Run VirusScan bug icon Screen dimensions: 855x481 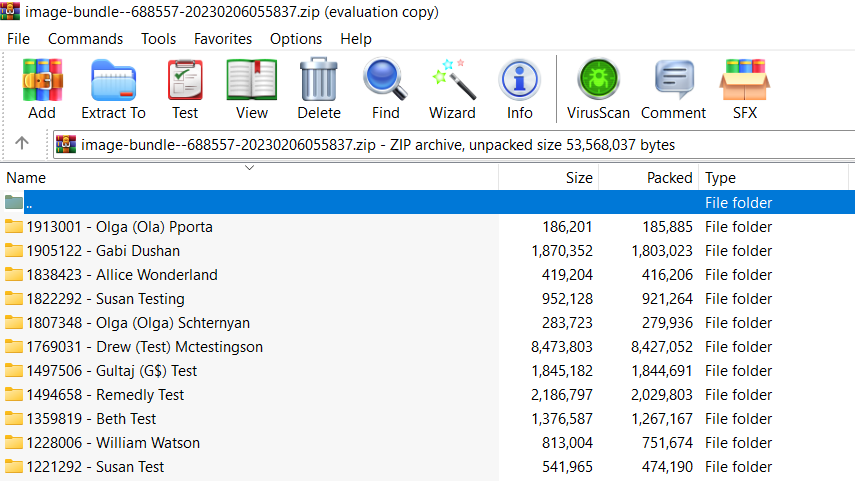coord(598,80)
